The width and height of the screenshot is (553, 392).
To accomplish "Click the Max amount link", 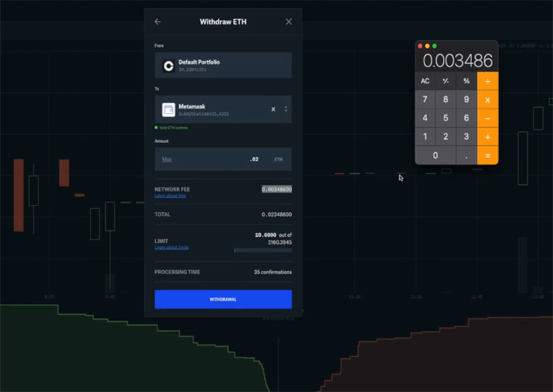I will [167, 159].
